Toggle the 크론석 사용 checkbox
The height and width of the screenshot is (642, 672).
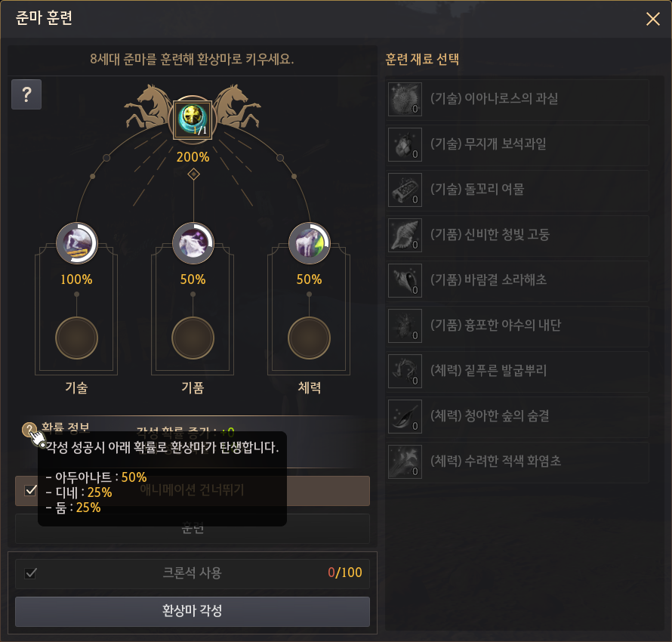(30, 573)
